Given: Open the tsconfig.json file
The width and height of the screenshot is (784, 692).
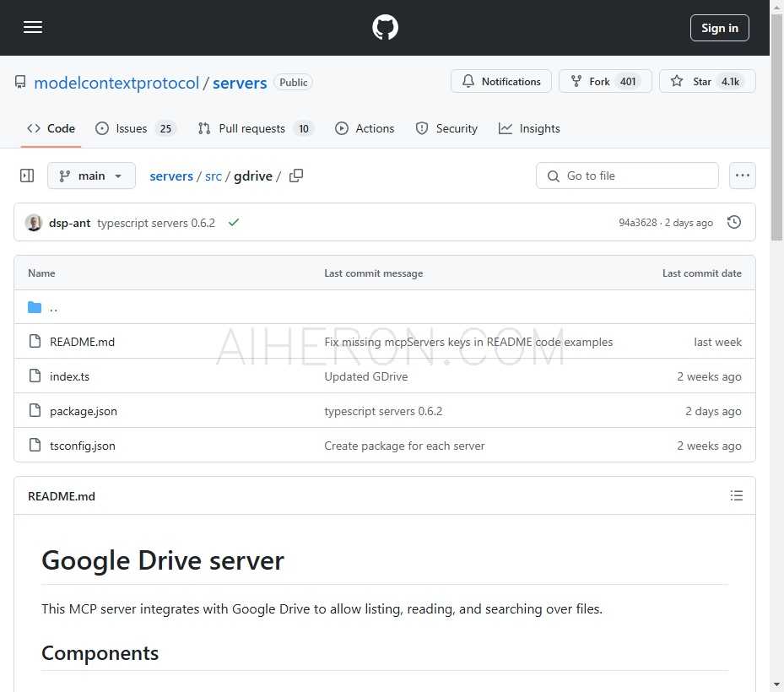Looking at the screenshot, I should 83,446.
